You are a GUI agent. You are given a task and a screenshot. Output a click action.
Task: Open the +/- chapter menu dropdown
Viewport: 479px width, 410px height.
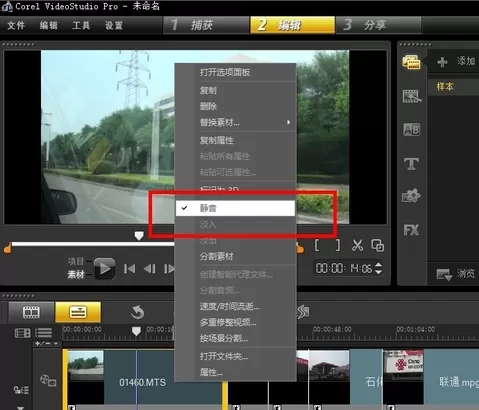point(47,343)
